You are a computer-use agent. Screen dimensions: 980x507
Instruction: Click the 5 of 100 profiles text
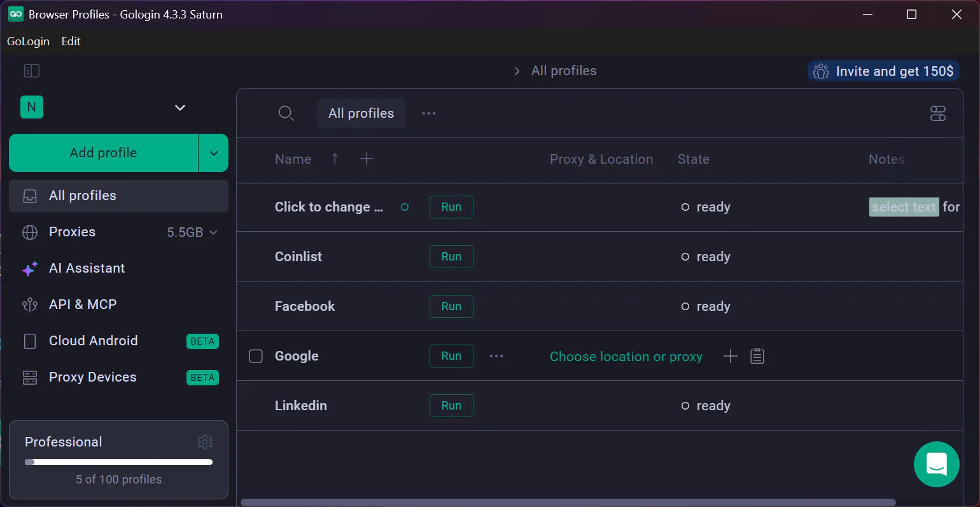[118, 480]
